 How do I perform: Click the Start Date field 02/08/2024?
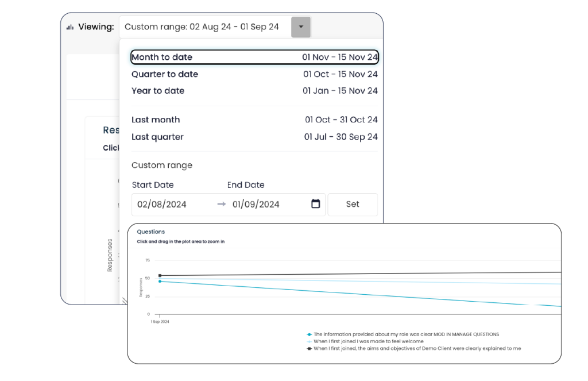tap(162, 205)
